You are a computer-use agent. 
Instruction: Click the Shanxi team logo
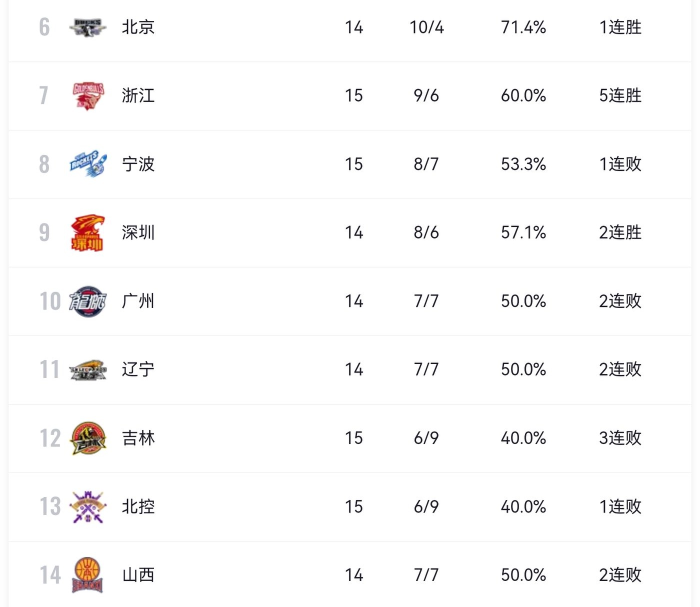(x=88, y=575)
